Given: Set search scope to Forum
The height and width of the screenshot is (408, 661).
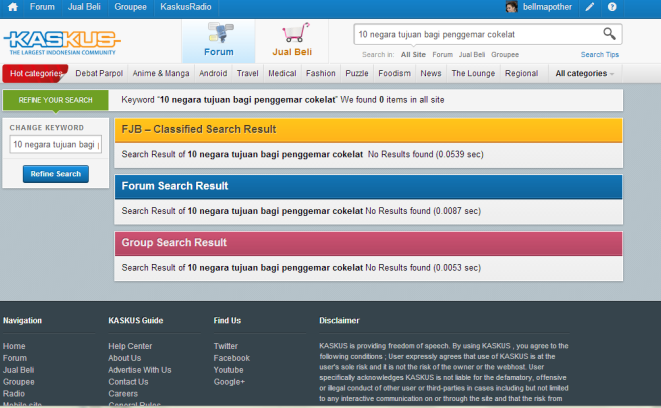Looking at the screenshot, I should pyautogui.click(x=442, y=54).
